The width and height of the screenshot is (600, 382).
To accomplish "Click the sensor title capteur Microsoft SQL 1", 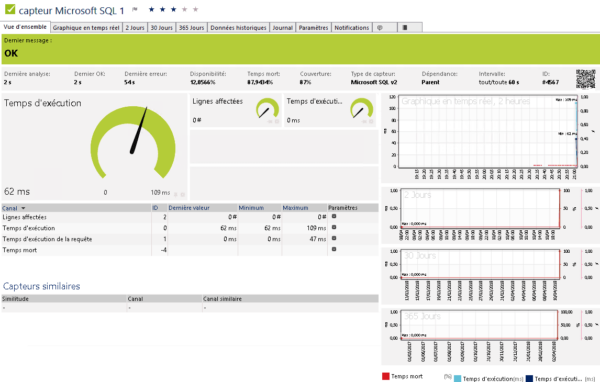I will (72, 10).
